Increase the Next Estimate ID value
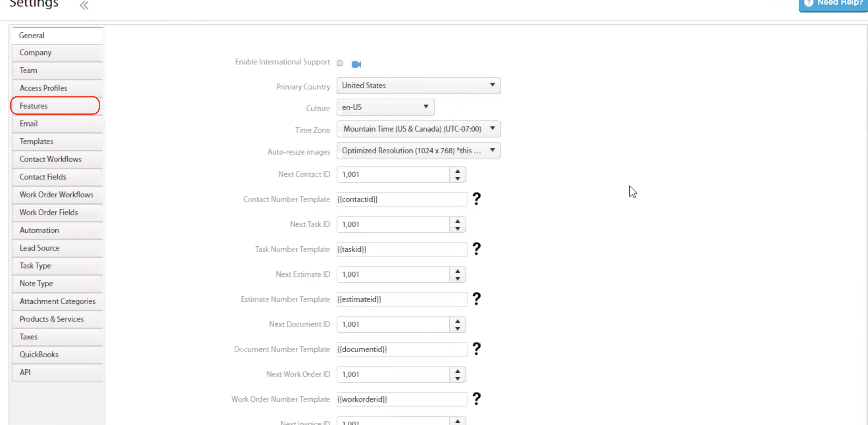868x425 pixels. pos(457,271)
